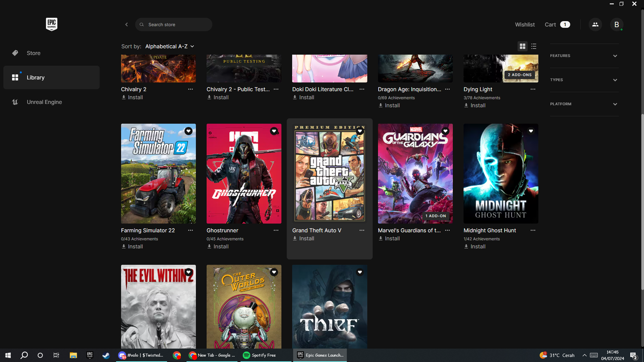644x362 pixels.
Task: Open the friends list icon
Action: tap(595, 25)
